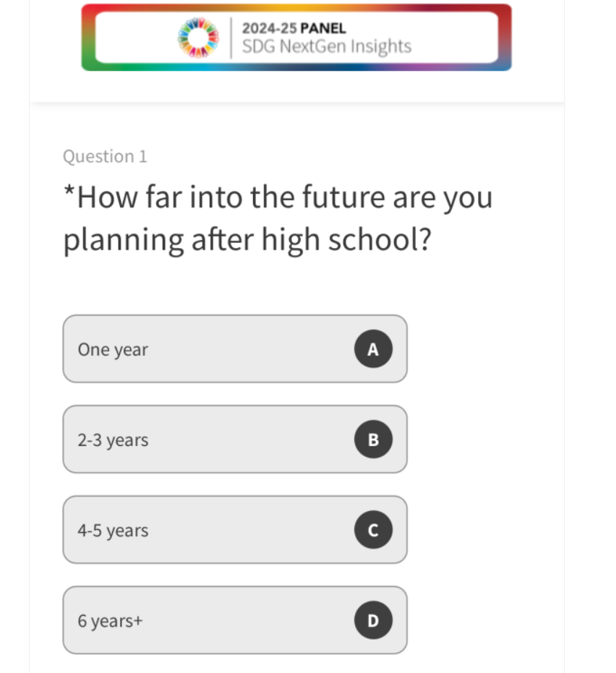616x673 pixels.
Task: Click the letter A badge
Action: coord(373,349)
